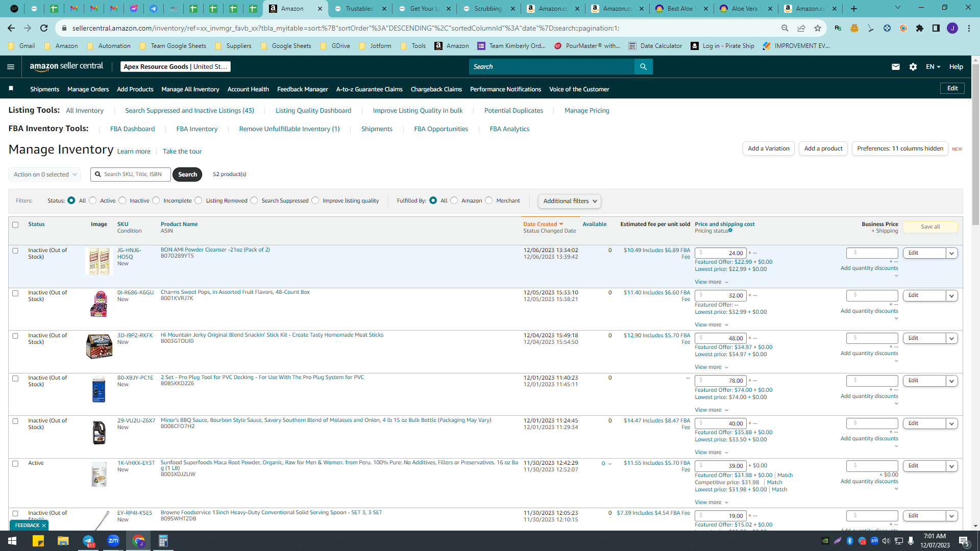Click the Add a product button
The image size is (980, 551).
click(x=823, y=148)
